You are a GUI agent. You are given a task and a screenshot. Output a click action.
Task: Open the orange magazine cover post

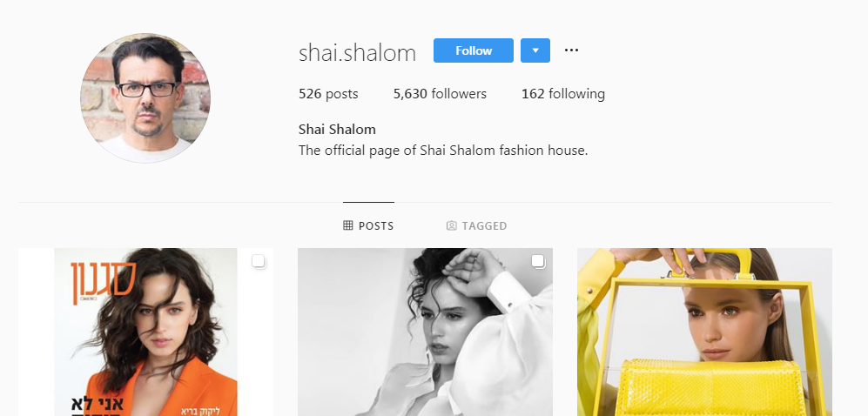145,332
